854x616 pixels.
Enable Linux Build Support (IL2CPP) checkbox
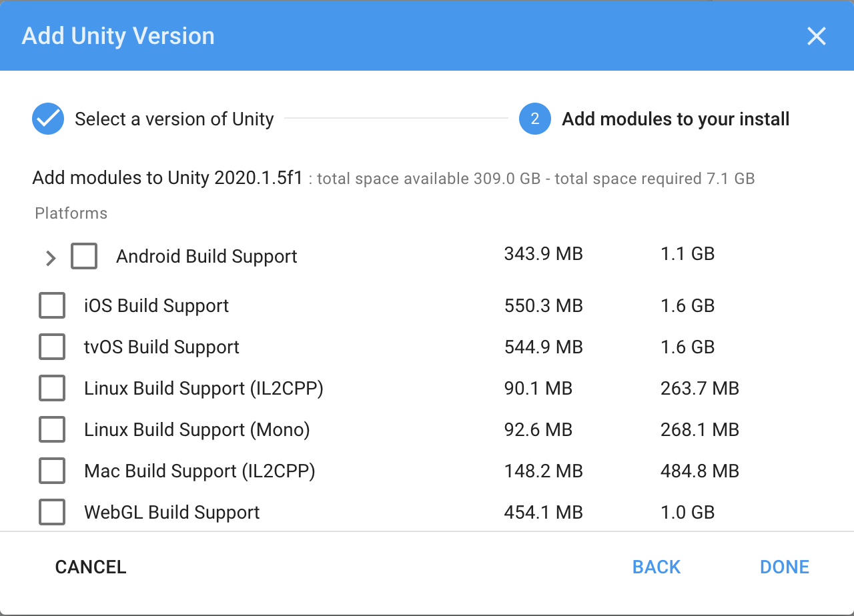(52, 389)
